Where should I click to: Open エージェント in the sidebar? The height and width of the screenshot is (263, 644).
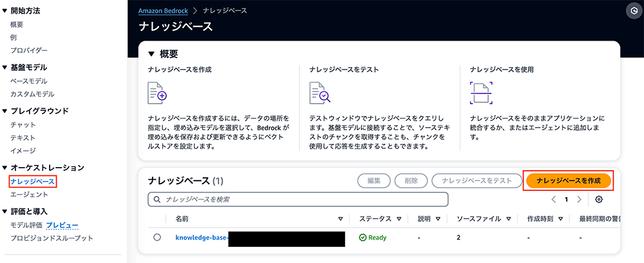[29, 195]
